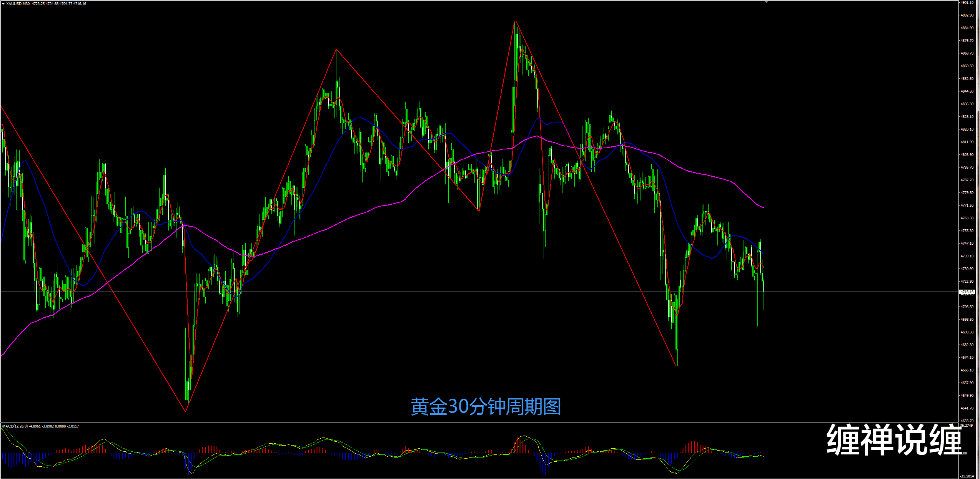
Task: Click the triangle arrow beside XAUUSD,M30
Action: coord(3,4)
